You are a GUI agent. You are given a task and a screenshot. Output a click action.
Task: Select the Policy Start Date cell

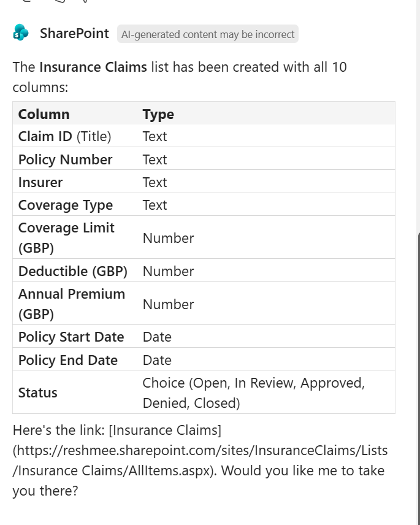point(71,337)
